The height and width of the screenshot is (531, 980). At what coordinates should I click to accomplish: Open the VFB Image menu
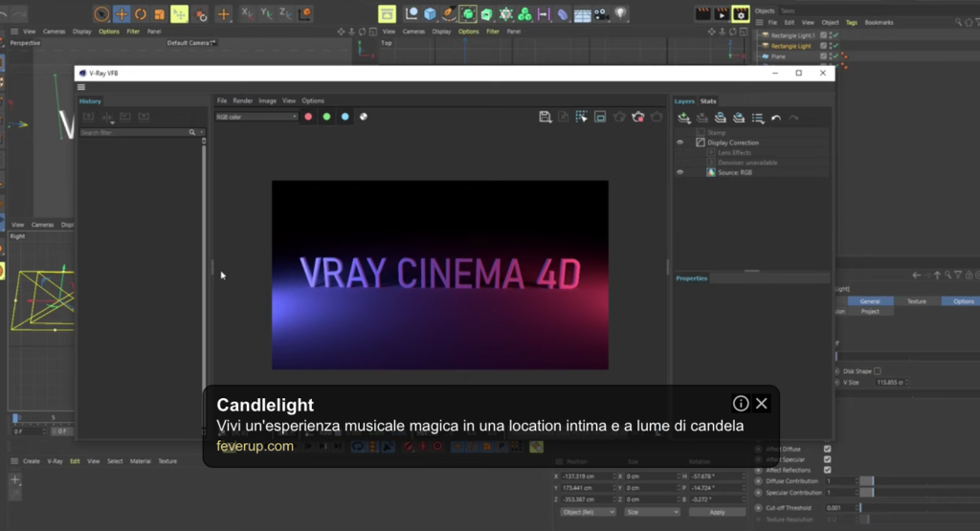coord(268,100)
